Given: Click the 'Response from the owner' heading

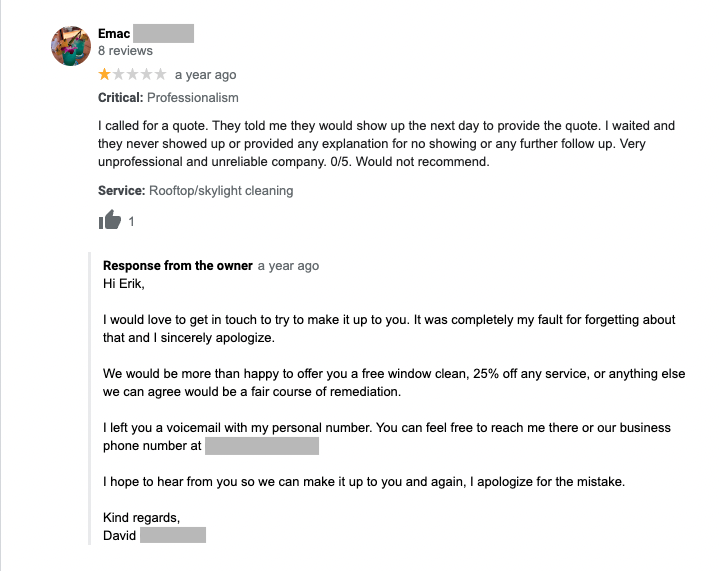Looking at the screenshot, I should click(x=178, y=266).
